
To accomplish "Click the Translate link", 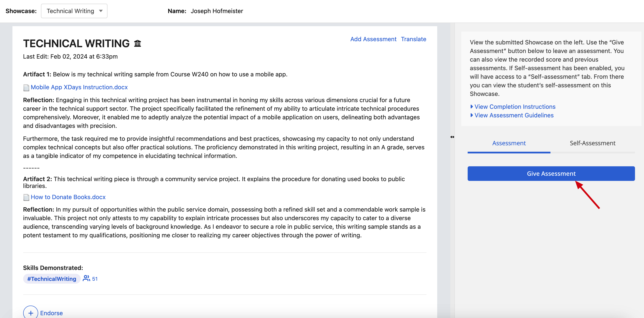I will click(x=414, y=39).
